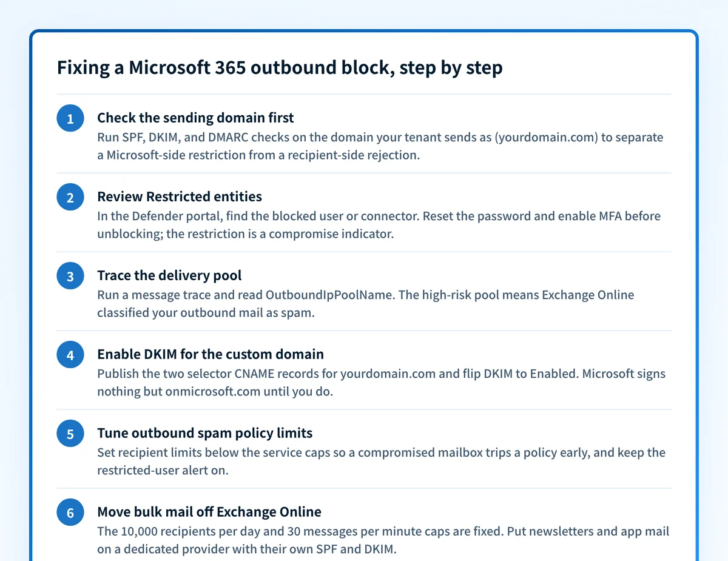Select the step 2 number badge
Viewport: 728px width, 561px height.
(x=70, y=198)
